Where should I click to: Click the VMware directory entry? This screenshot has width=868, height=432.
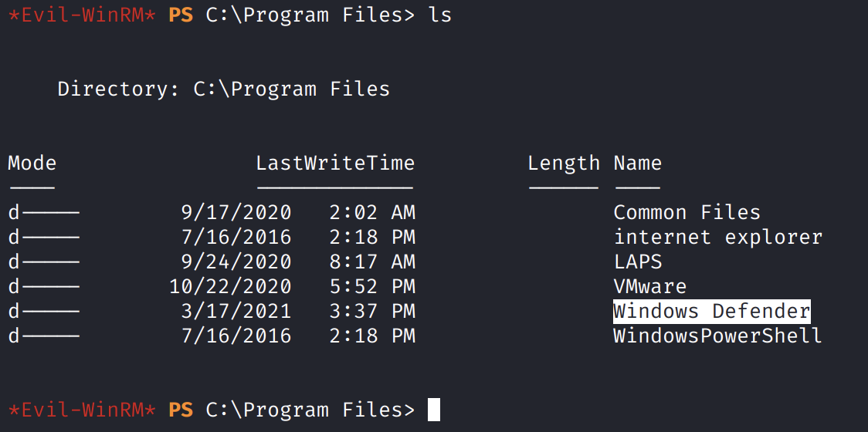pyautogui.click(x=649, y=286)
